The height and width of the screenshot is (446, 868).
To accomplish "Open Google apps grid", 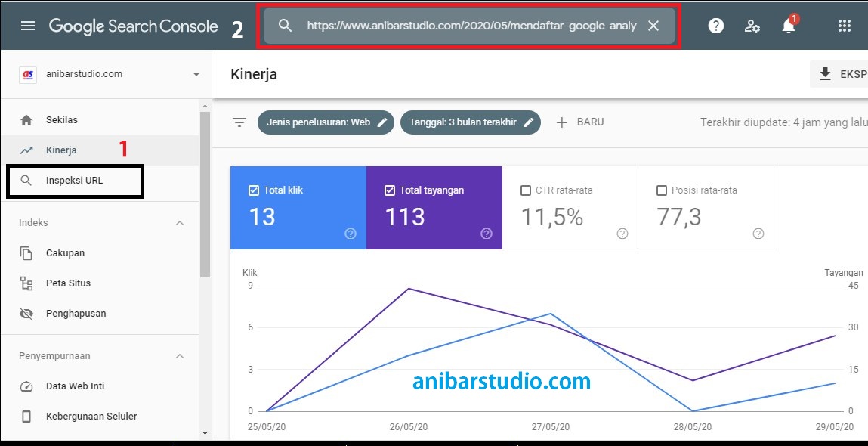I will tap(844, 26).
